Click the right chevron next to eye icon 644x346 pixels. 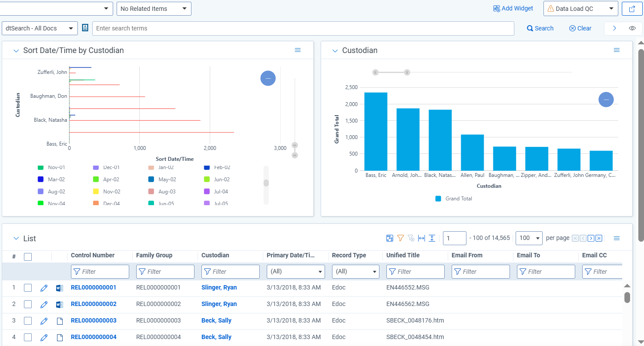pyautogui.click(x=614, y=28)
